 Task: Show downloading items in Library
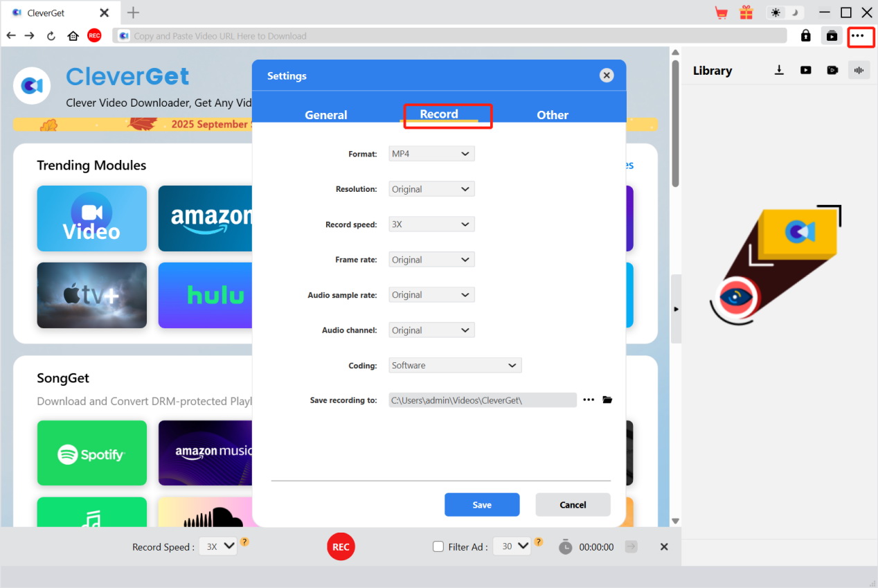tap(779, 70)
